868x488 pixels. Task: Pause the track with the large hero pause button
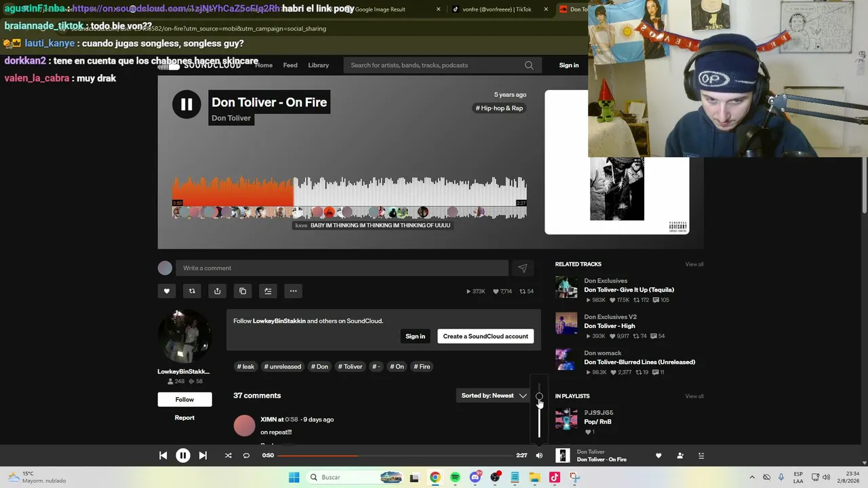(186, 104)
